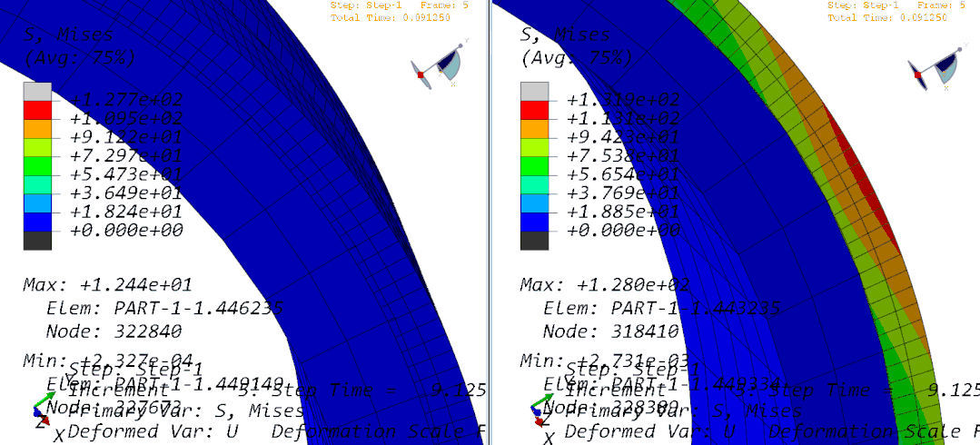Click the legend value +1.095e+02

[126, 118]
